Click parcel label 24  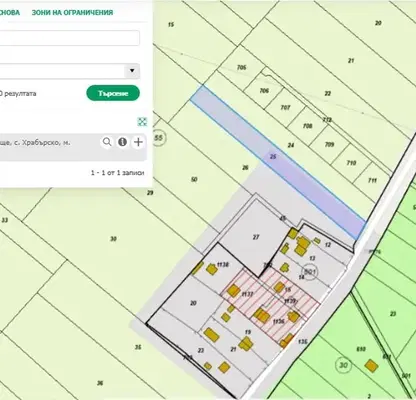[291, 145]
